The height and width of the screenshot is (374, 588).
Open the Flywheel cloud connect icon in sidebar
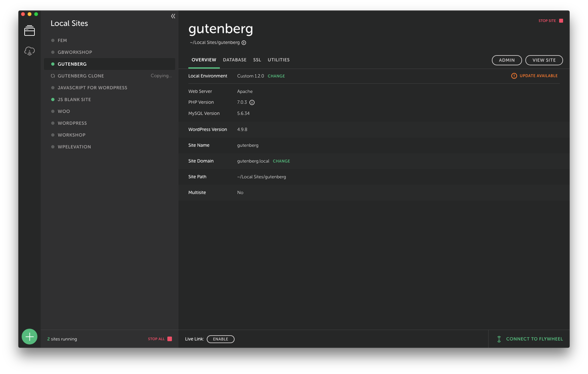29,51
